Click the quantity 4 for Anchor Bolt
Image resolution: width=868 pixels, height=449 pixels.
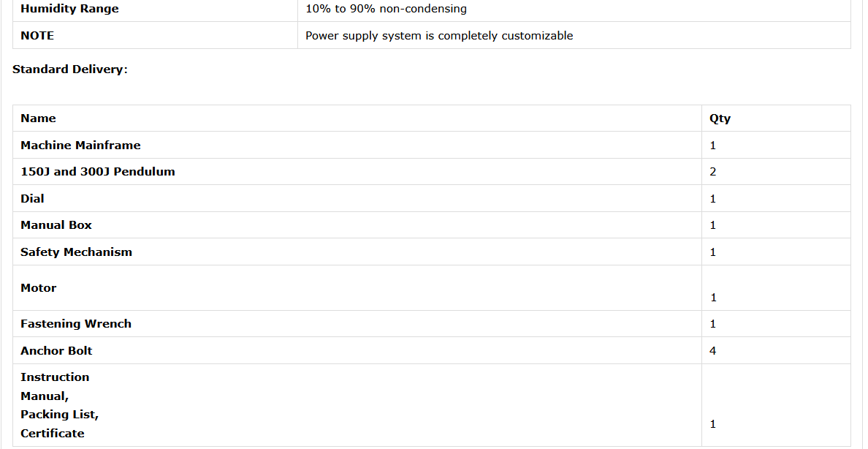pos(713,351)
